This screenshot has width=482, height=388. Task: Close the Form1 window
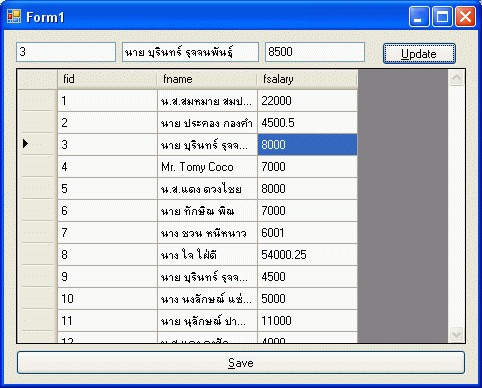tap(465, 17)
